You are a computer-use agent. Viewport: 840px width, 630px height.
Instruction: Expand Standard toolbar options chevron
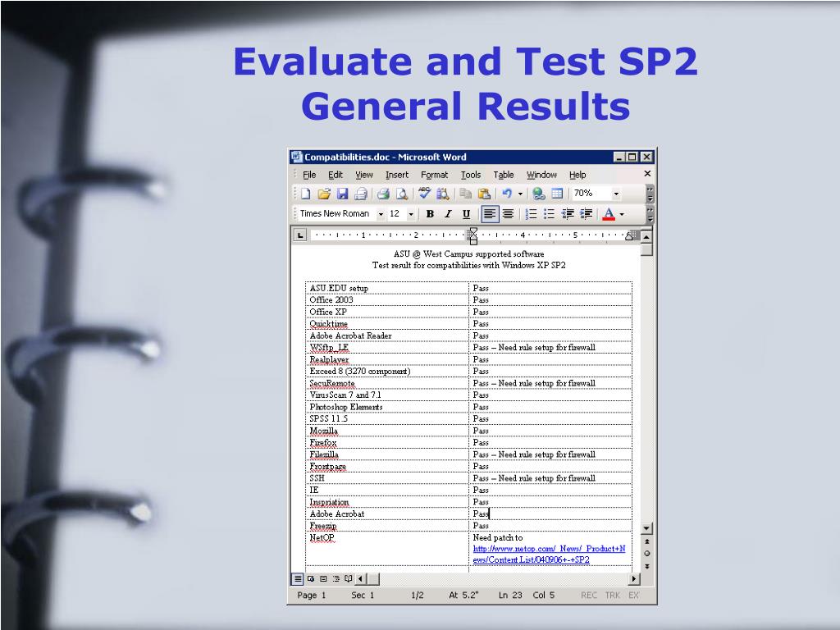pyautogui.click(x=651, y=194)
